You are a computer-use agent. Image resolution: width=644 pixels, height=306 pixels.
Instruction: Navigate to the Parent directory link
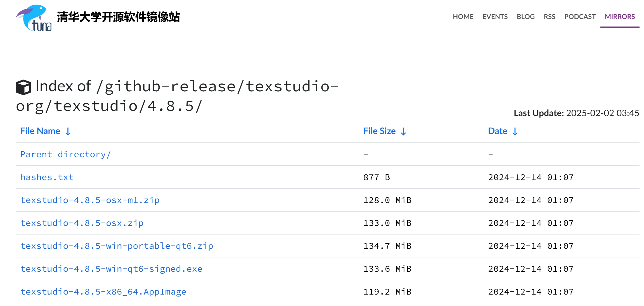point(66,154)
